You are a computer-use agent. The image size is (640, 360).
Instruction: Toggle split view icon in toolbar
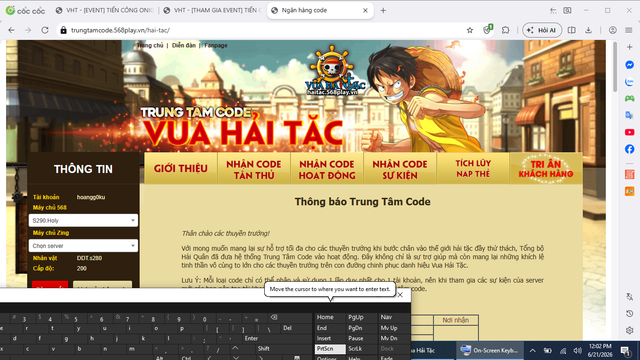pyautogui.click(x=572, y=30)
